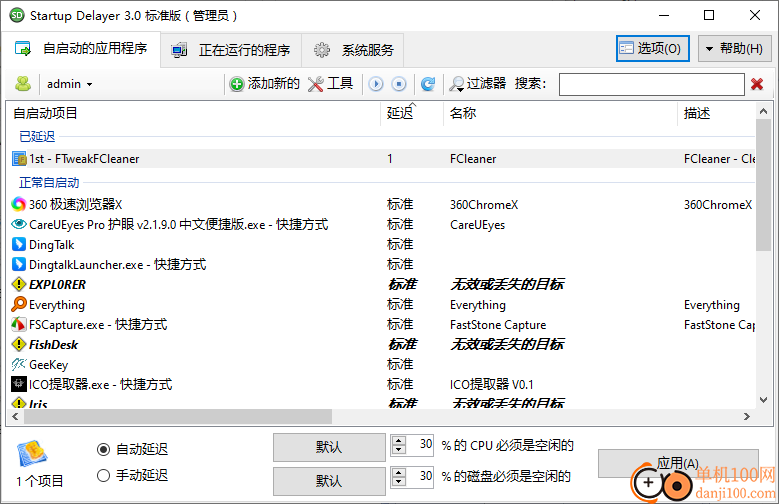
Task: Maximize the Startup Delayer window
Action: pos(709,15)
